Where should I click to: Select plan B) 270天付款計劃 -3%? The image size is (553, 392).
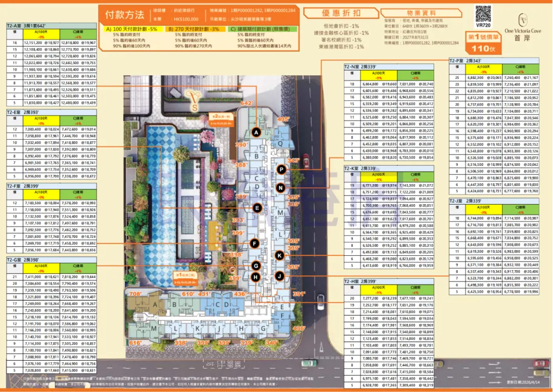pos(195,29)
